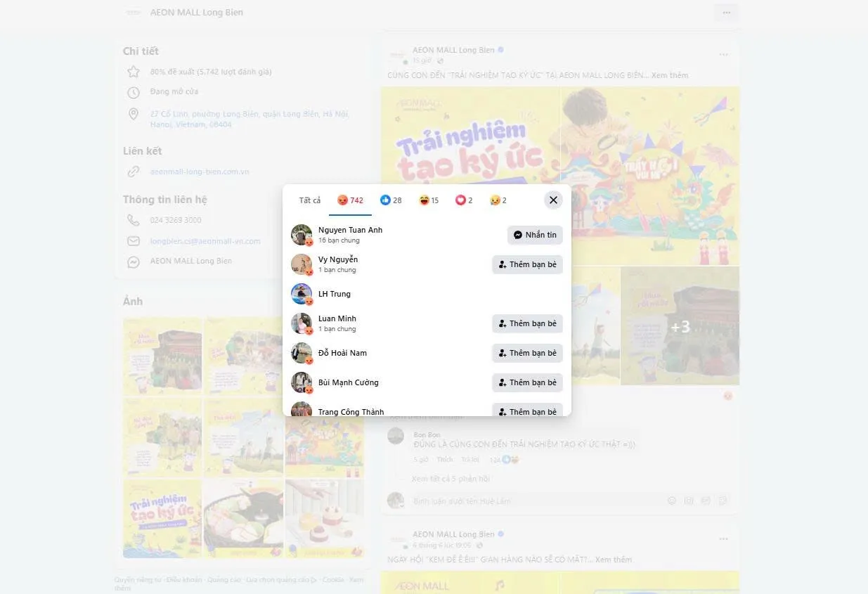Select the sad reaction tab showing 2
Viewport: 868px width, 594px height.
click(498, 200)
